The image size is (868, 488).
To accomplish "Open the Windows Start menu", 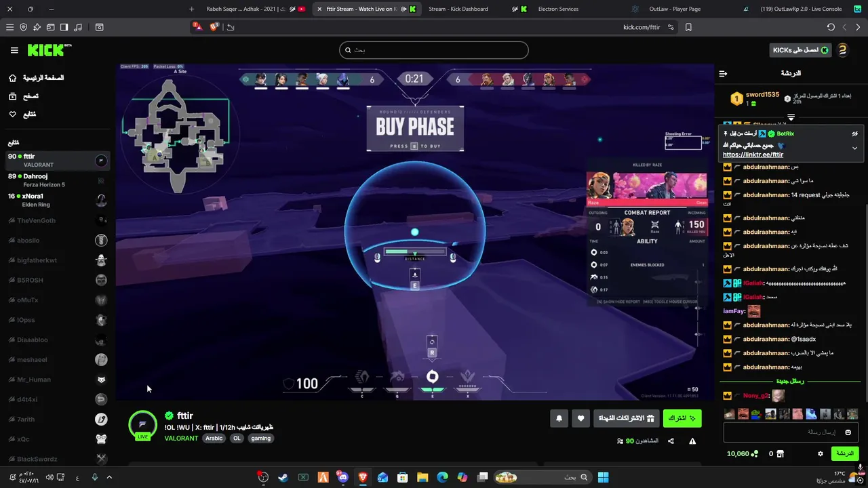I will pos(603,477).
